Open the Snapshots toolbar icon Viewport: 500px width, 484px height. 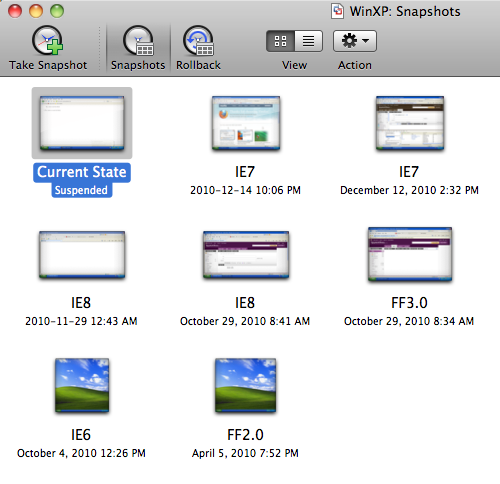click(x=138, y=41)
